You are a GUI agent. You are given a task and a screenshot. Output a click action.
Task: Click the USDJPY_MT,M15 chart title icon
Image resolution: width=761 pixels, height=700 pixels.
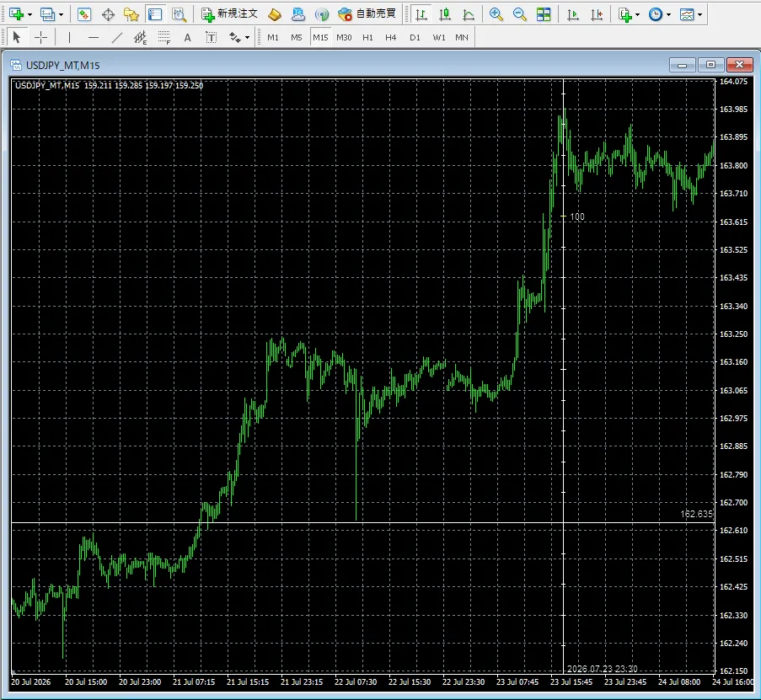[x=16, y=65]
